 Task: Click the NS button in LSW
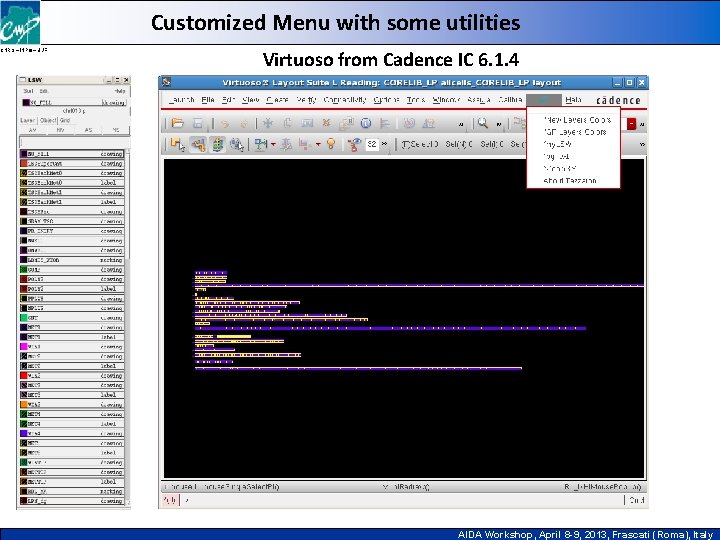click(x=116, y=130)
